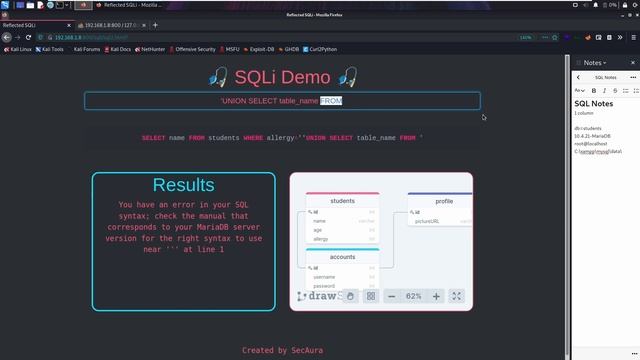Open MSFU bookmark

[229, 49]
